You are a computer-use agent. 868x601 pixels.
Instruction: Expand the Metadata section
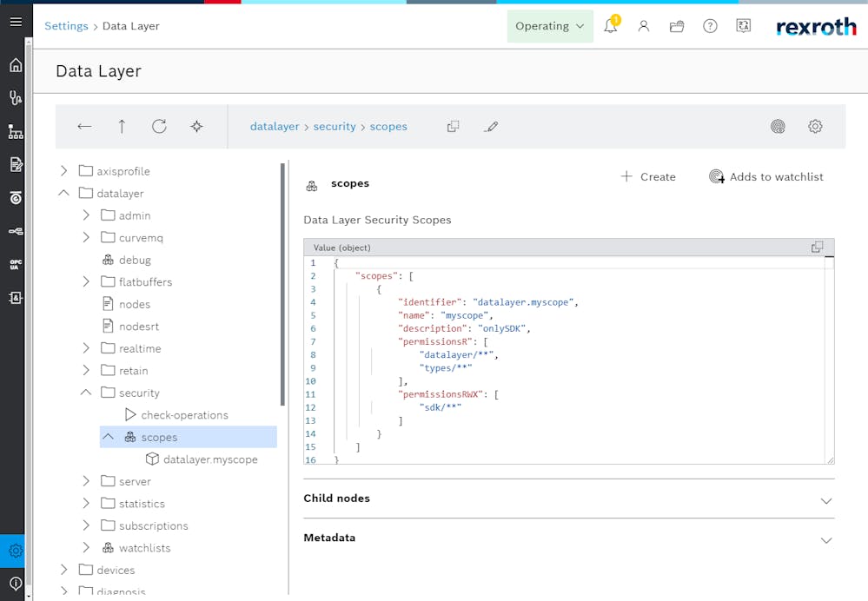pos(826,540)
